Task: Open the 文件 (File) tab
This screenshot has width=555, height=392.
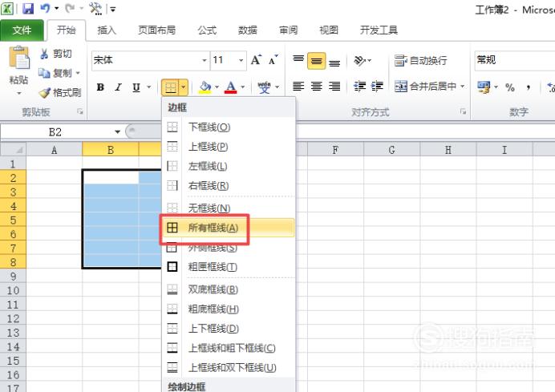Action: [22, 30]
